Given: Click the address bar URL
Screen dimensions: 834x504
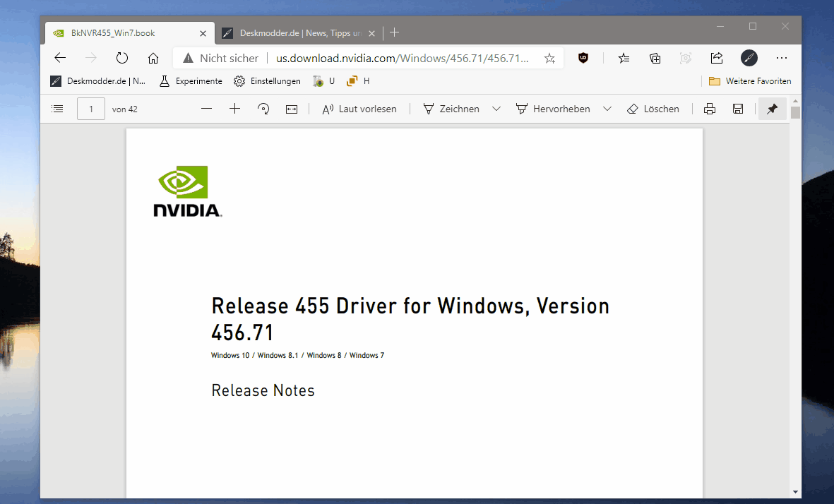Looking at the screenshot, I should tap(402, 58).
